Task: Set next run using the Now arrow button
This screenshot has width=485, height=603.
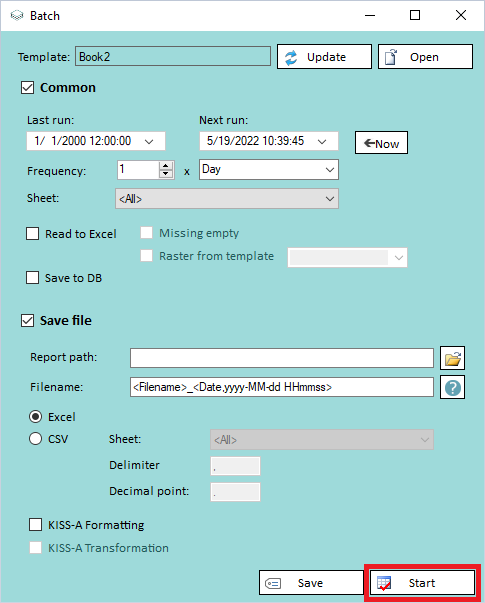Action: (x=381, y=143)
